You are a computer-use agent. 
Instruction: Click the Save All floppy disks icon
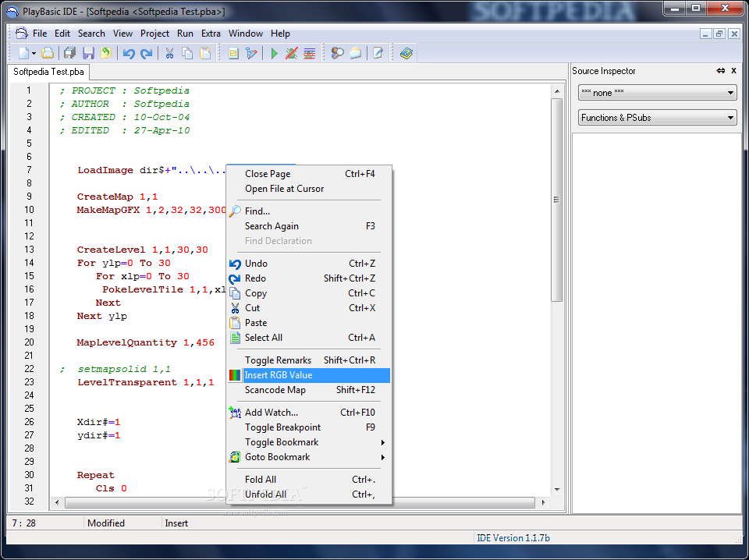pyautogui.click(x=69, y=54)
